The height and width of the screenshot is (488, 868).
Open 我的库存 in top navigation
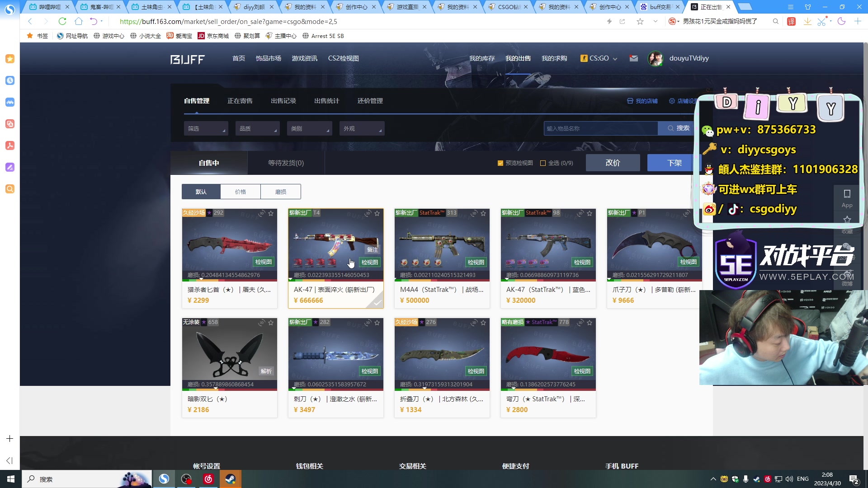click(482, 58)
